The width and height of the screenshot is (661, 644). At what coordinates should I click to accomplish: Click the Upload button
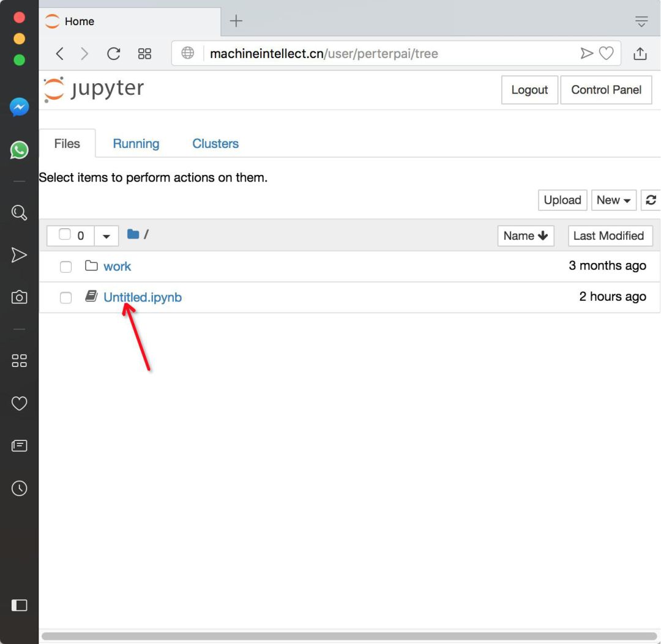(x=562, y=200)
